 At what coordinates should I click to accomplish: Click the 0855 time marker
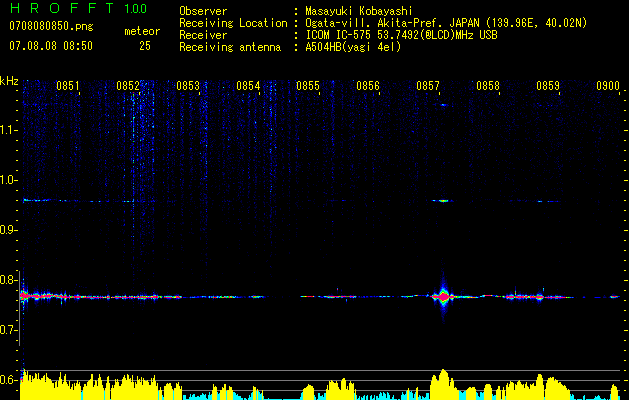(308, 85)
